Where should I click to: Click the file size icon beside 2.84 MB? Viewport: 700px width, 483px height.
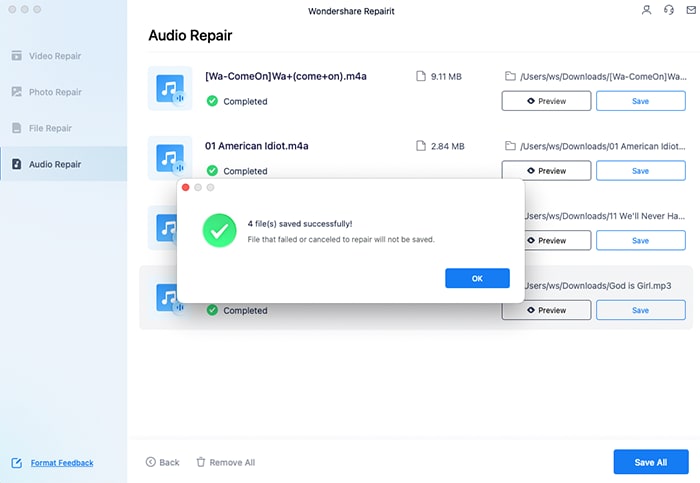coord(421,146)
